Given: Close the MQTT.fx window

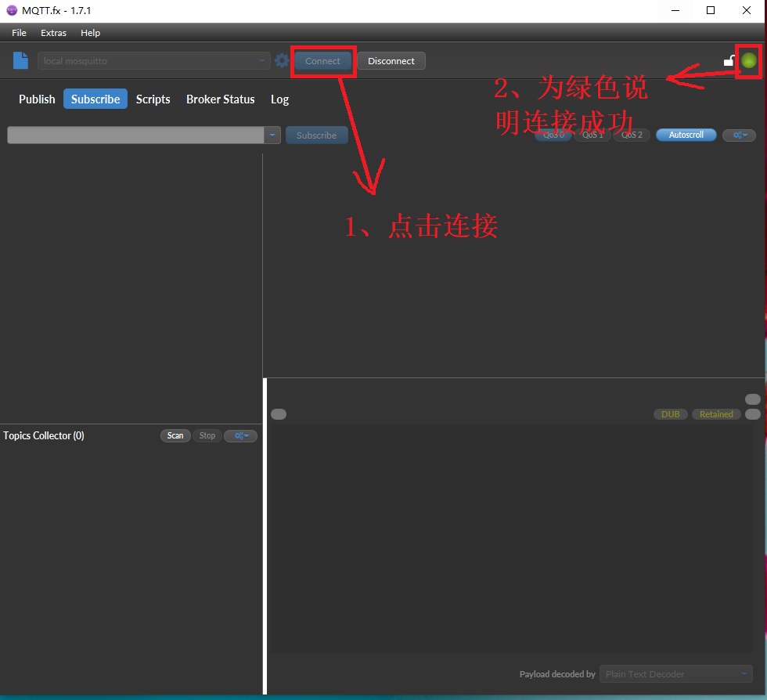Looking at the screenshot, I should click(747, 10).
